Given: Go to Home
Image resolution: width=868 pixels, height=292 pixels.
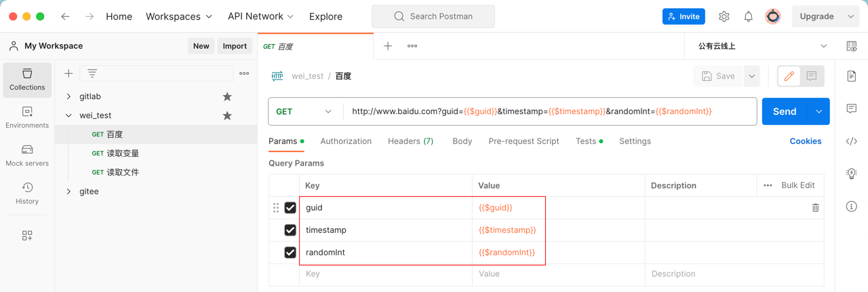Looking at the screenshot, I should tap(119, 16).
